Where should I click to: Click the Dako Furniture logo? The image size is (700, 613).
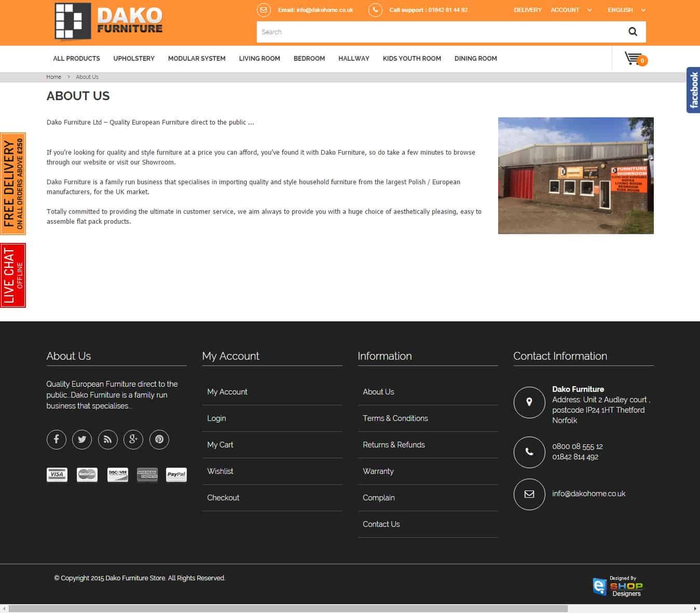pos(109,22)
